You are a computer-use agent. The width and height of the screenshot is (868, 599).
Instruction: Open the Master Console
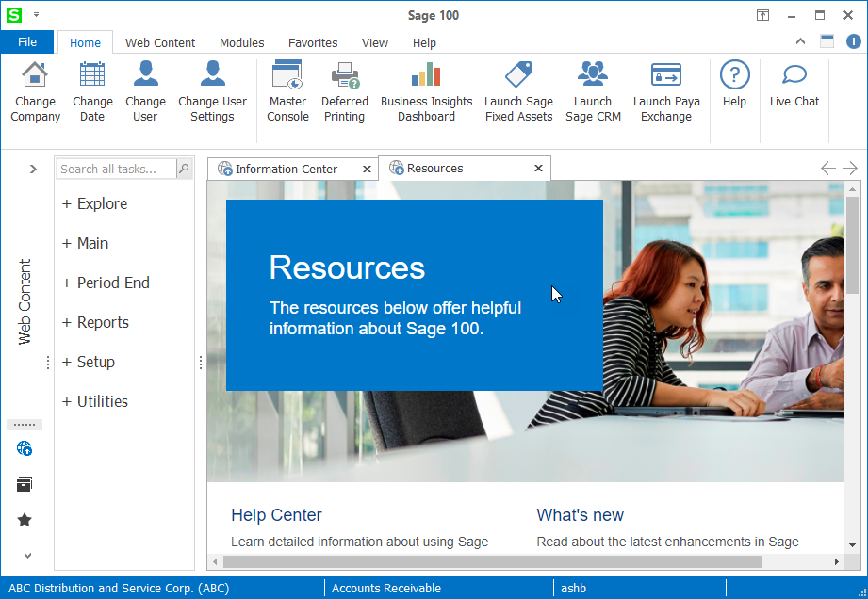pyautogui.click(x=287, y=75)
